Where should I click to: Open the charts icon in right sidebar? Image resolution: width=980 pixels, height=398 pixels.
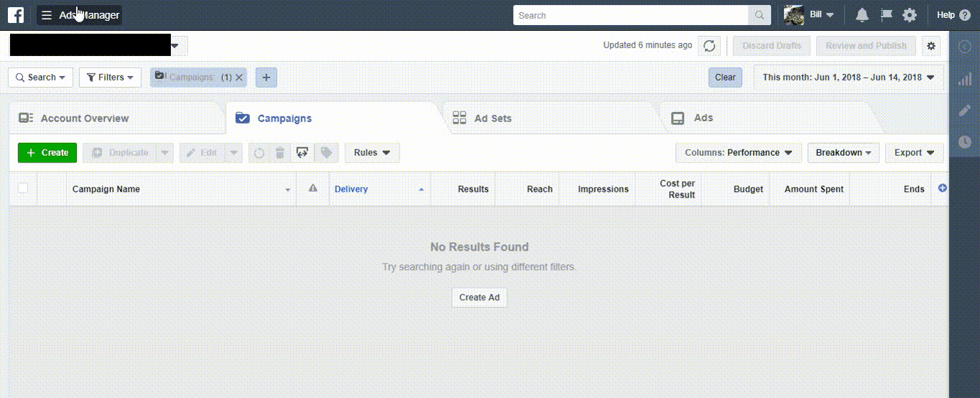pos(964,79)
